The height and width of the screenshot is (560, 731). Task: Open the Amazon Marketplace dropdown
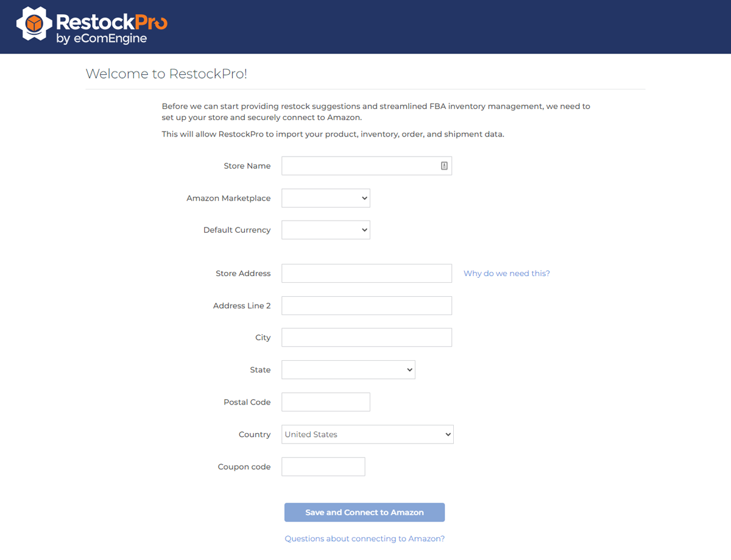(x=326, y=198)
